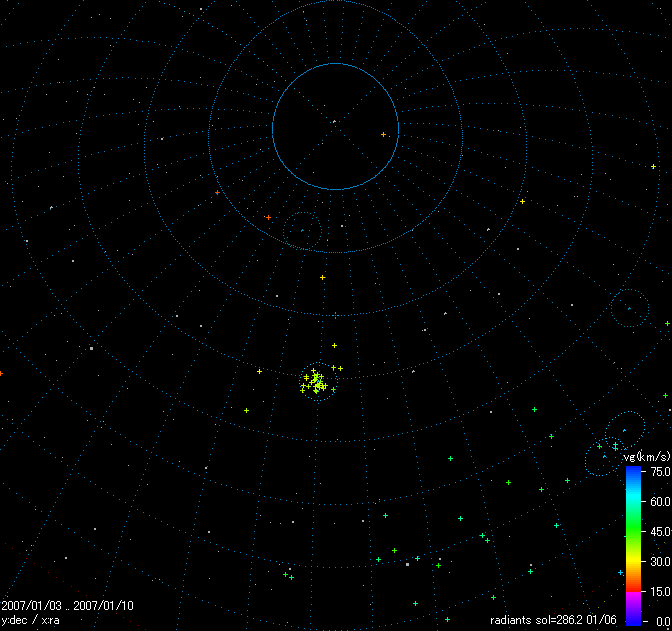Click the 0.0 velocity legend label
The width and height of the screenshot is (672, 631).
(x=663, y=621)
